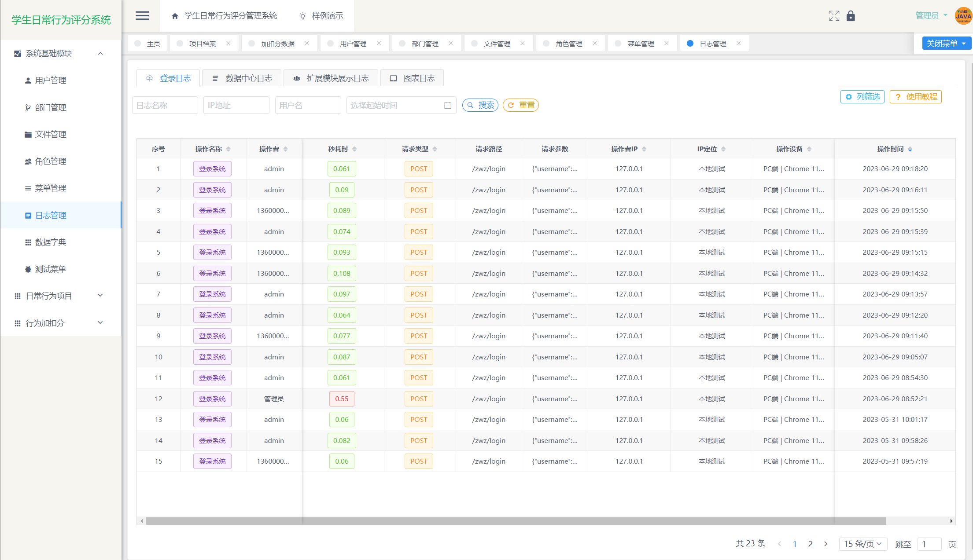
Task: Open the 使用教程 help guide
Action: coord(916,96)
